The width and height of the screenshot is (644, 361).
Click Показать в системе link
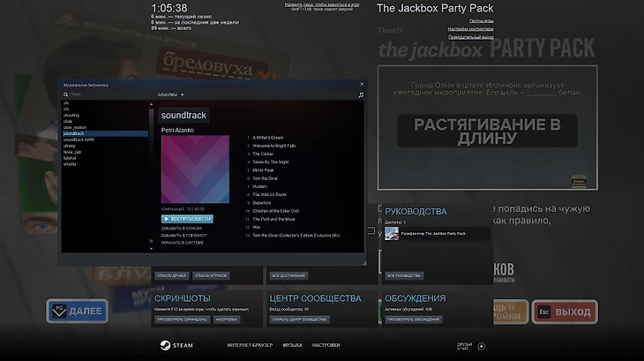point(182,243)
